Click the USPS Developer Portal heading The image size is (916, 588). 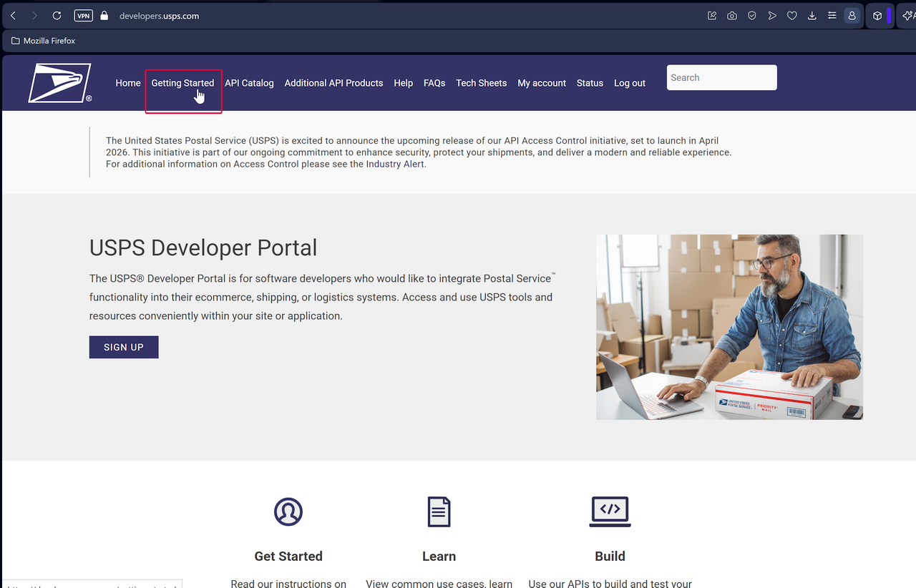pos(203,248)
